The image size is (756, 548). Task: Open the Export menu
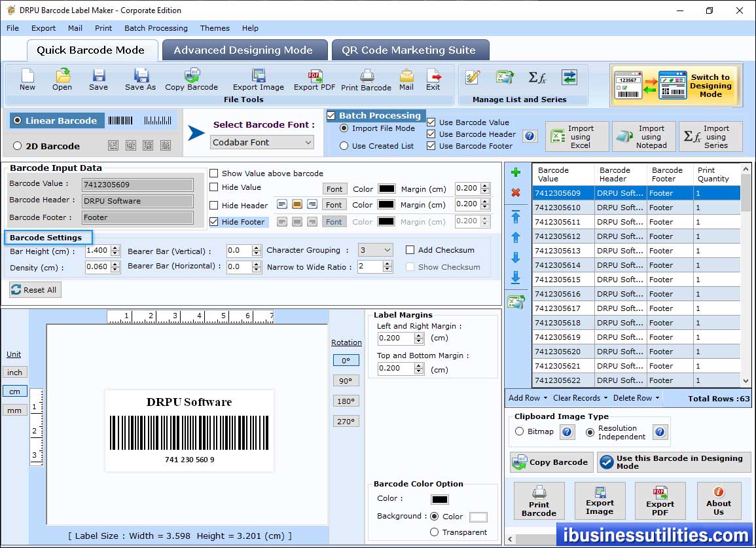click(x=43, y=28)
